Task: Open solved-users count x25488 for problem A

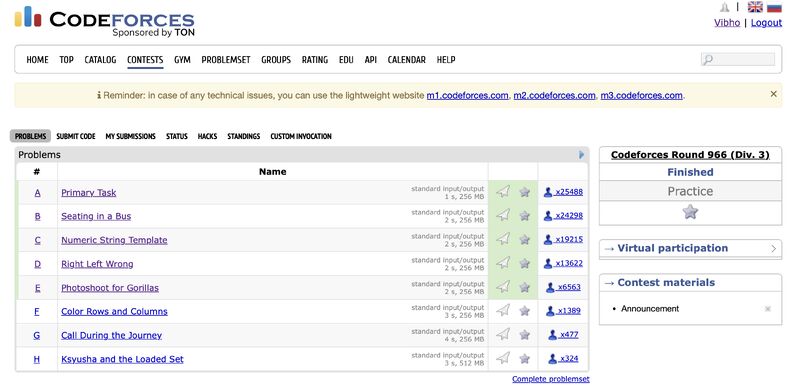Action: [563, 192]
